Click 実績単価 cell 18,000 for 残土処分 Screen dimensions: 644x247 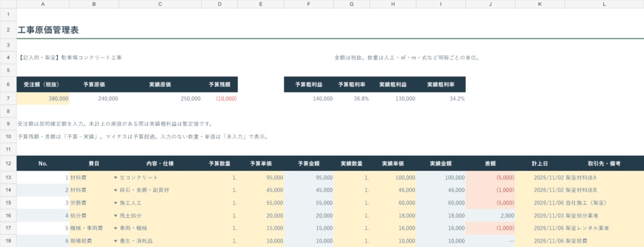click(x=393, y=215)
